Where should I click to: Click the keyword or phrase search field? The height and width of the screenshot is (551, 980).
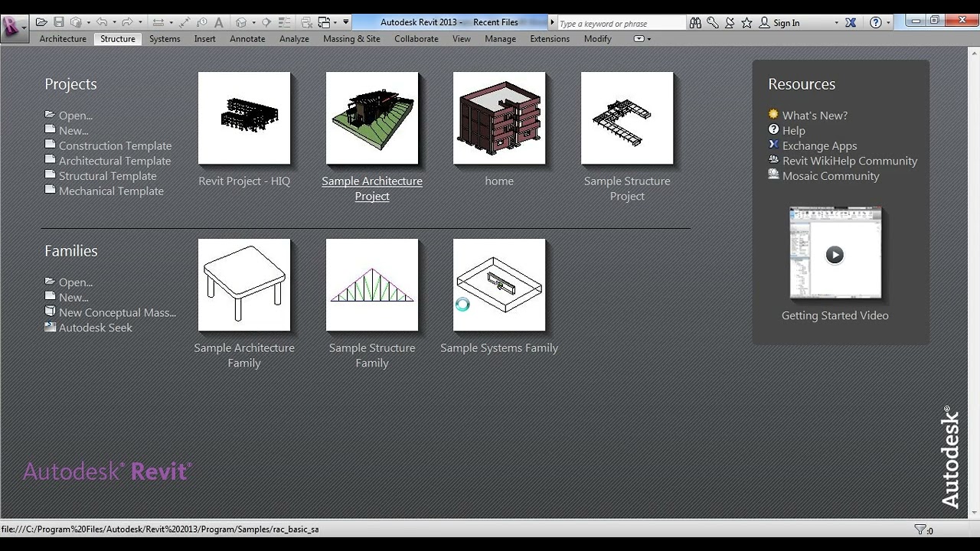click(x=621, y=23)
